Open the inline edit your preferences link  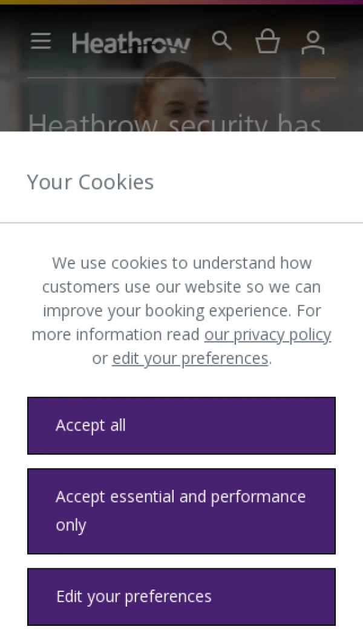pos(190,359)
